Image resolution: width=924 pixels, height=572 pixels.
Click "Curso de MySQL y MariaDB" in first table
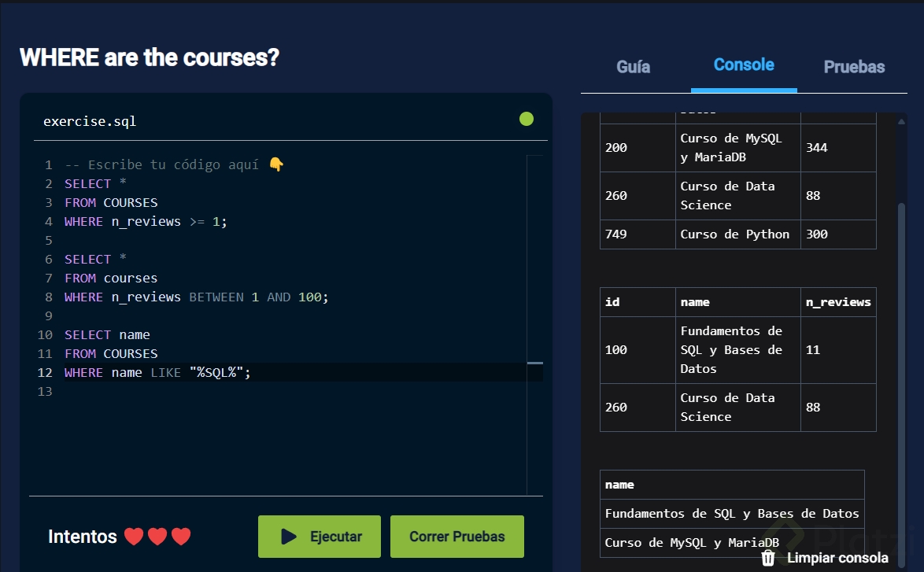coord(737,148)
